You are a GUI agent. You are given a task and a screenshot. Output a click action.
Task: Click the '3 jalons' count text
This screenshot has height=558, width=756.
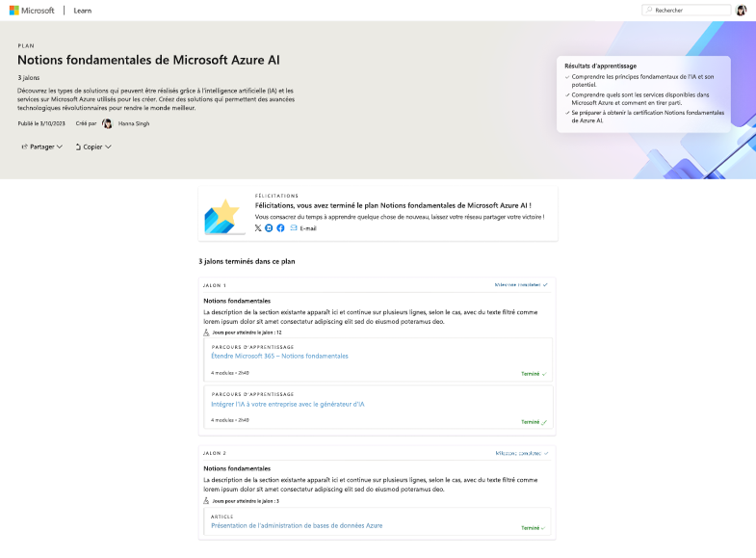click(x=29, y=78)
